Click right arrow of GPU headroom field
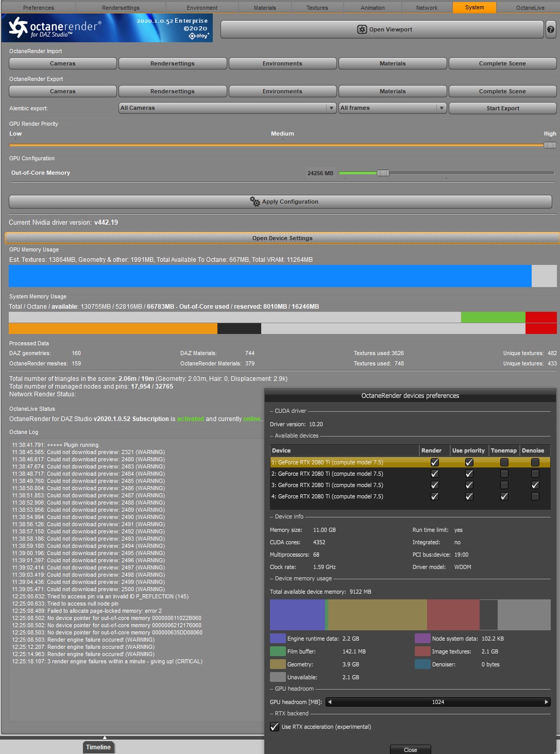Screen dimensions: 560x754 coord(547,702)
